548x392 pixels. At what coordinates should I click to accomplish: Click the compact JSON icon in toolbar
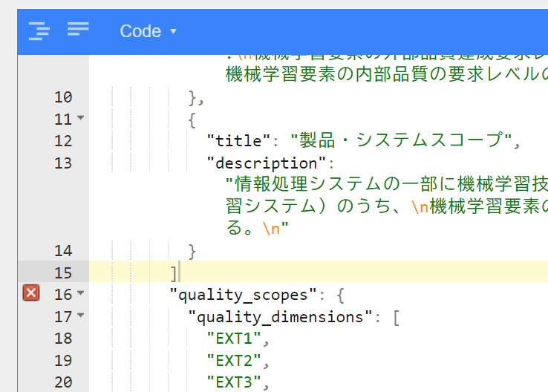(78, 30)
